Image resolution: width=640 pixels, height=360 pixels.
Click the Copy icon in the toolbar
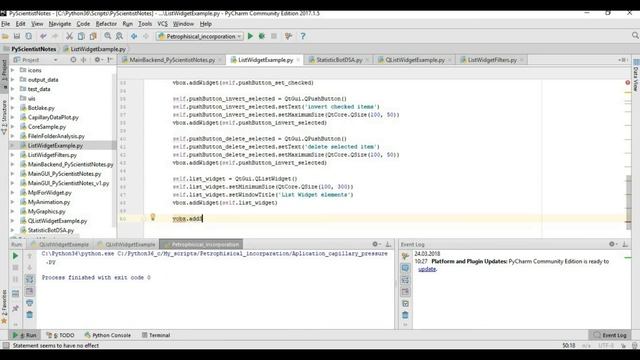pyautogui.click(x=81, y=36)
